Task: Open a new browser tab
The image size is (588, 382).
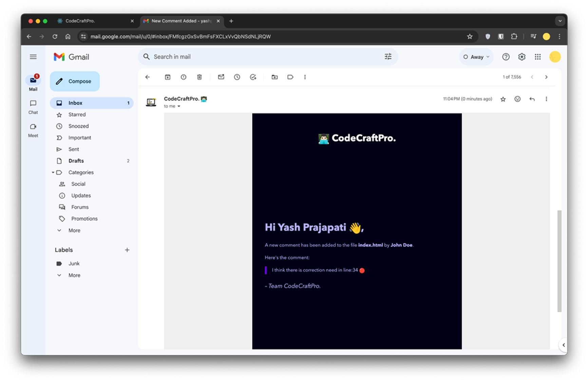Action: pyautogui.click(x=231, y=21)
